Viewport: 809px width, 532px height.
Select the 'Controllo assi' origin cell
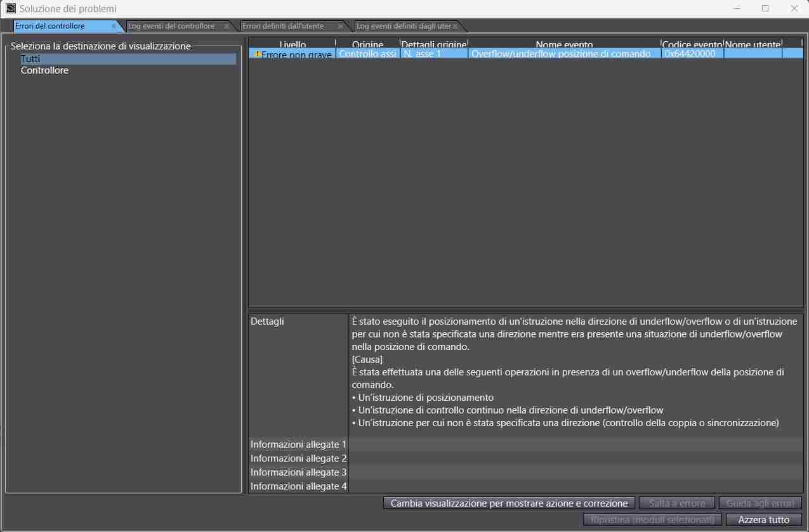(367, 54)
